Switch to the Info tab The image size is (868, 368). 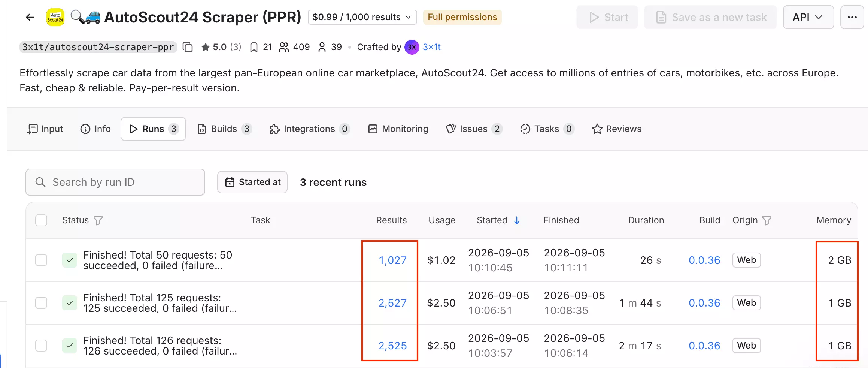pos(95,129)
